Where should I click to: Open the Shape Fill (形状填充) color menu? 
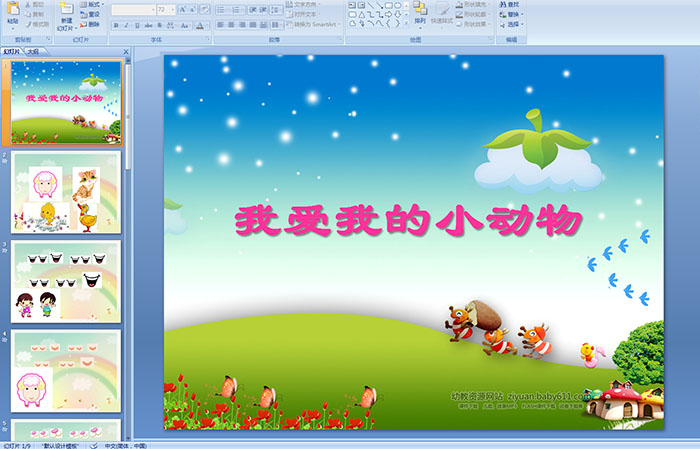[473, 4]
